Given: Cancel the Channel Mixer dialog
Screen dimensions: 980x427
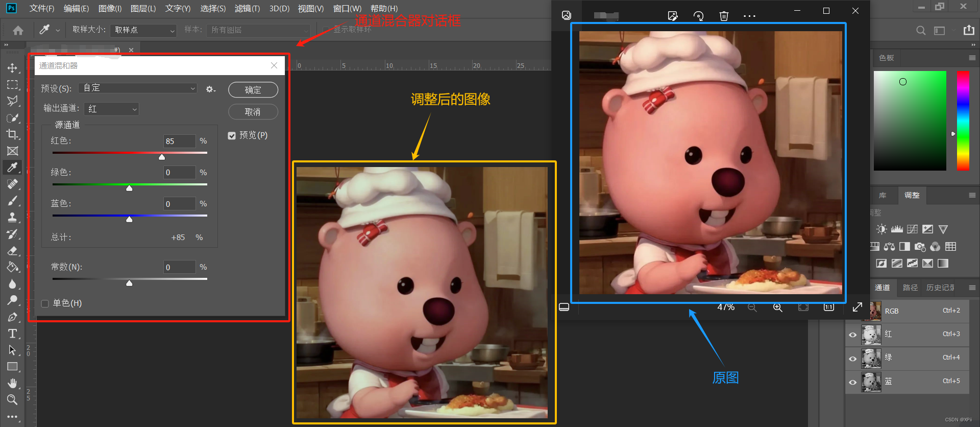Looking at the screenshot, I should tap(253, 112).
